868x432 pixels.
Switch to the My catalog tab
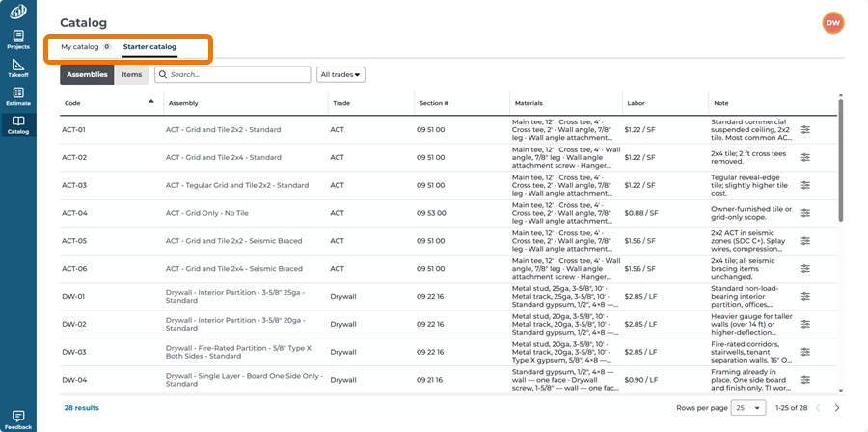85,47
